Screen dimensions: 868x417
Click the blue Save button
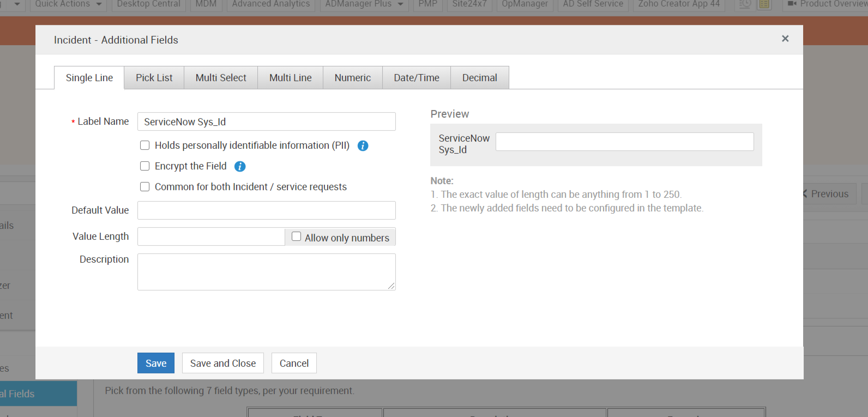(x=156, y=363)
